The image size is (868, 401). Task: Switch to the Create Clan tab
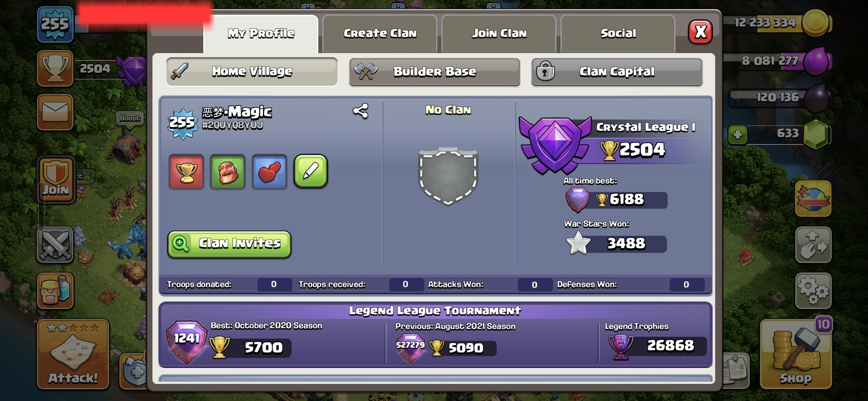[x=380, y=33]
